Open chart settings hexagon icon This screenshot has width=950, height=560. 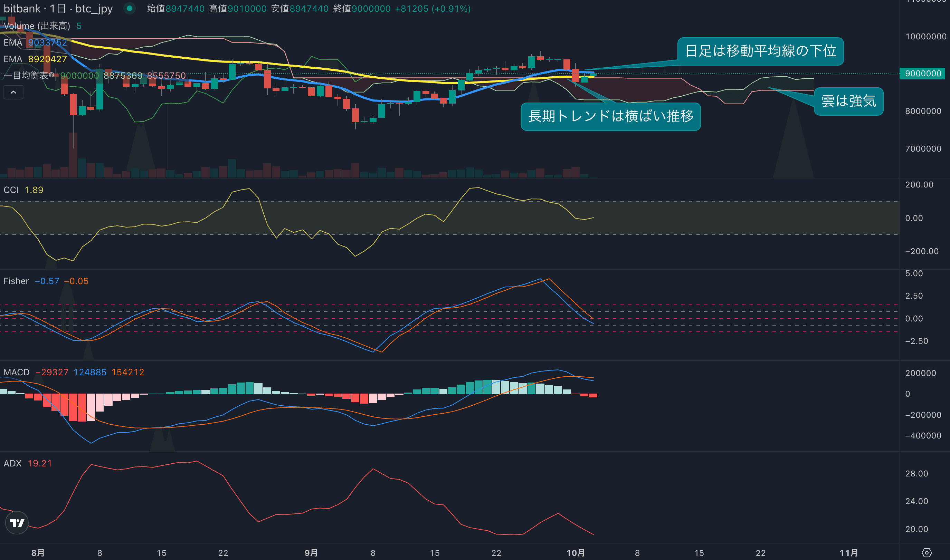click(x=927, y=552)
